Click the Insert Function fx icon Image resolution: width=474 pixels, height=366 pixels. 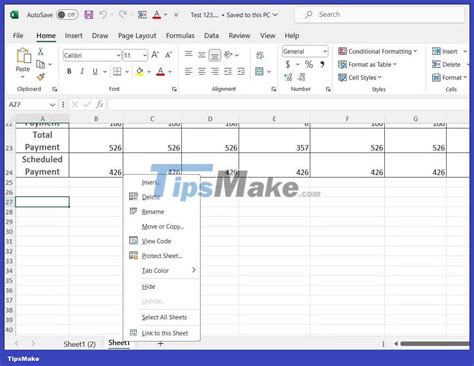point(99,105)
